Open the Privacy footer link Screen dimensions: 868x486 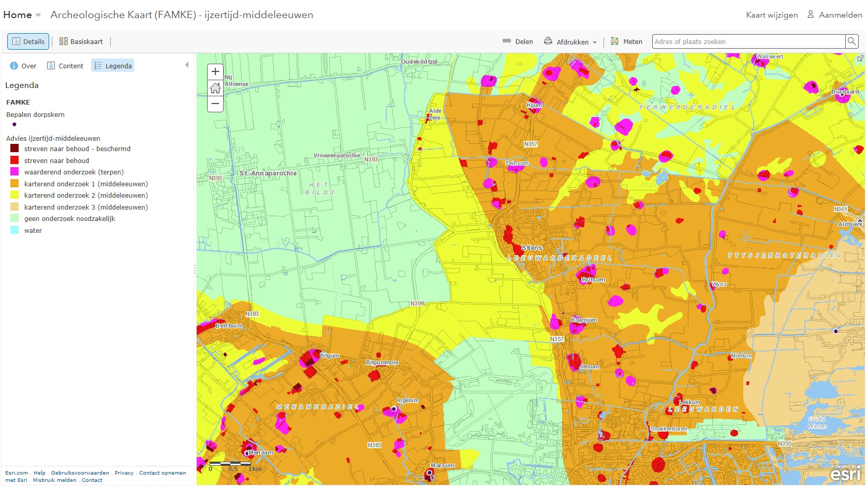coord(124,473)
